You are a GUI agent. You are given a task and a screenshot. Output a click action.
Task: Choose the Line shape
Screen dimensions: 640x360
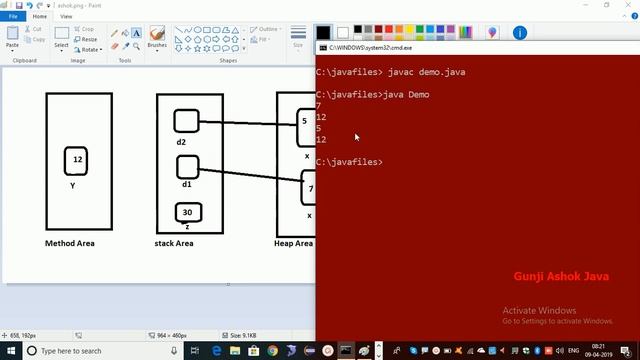pos(178,30)
